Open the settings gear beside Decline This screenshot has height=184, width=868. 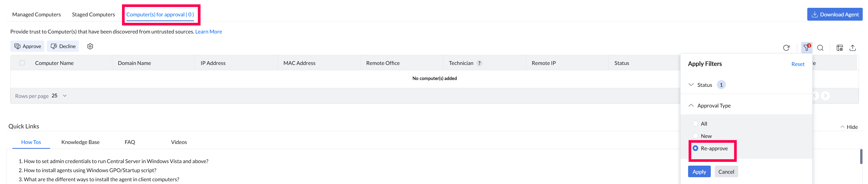(x=90, y=46)
